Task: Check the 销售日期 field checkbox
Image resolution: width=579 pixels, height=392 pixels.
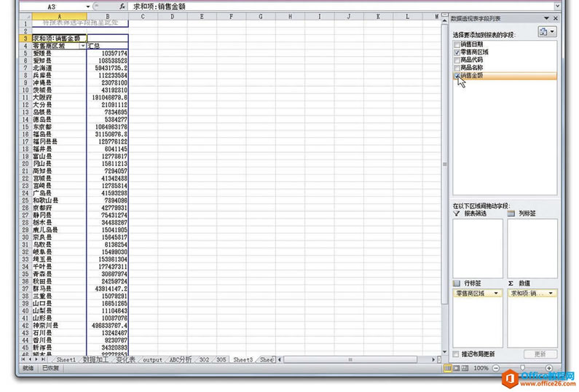Action: [x=457, y=44]
